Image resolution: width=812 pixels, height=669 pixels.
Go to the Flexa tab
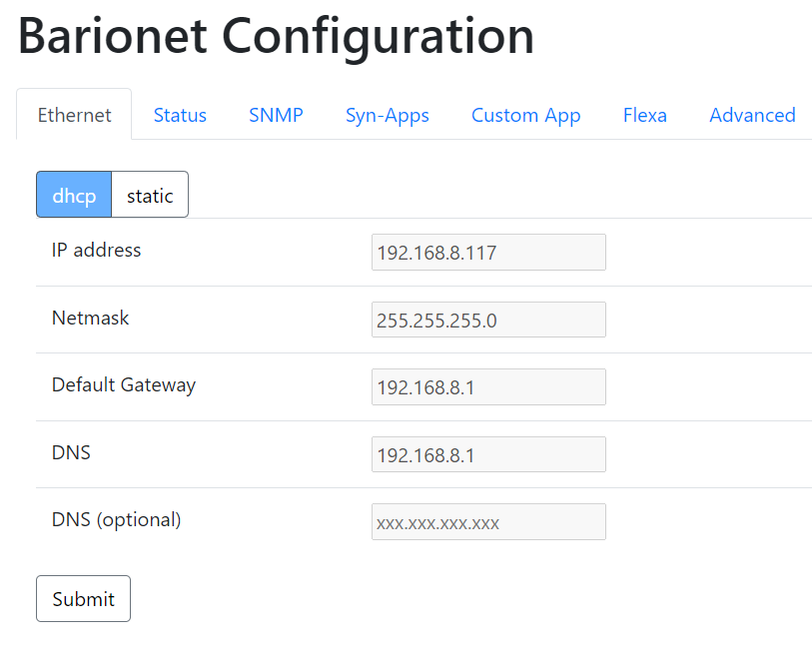point(644,115)
